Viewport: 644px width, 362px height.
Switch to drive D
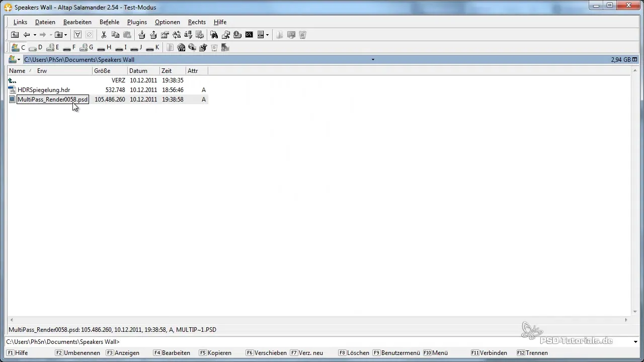[36, 47]
